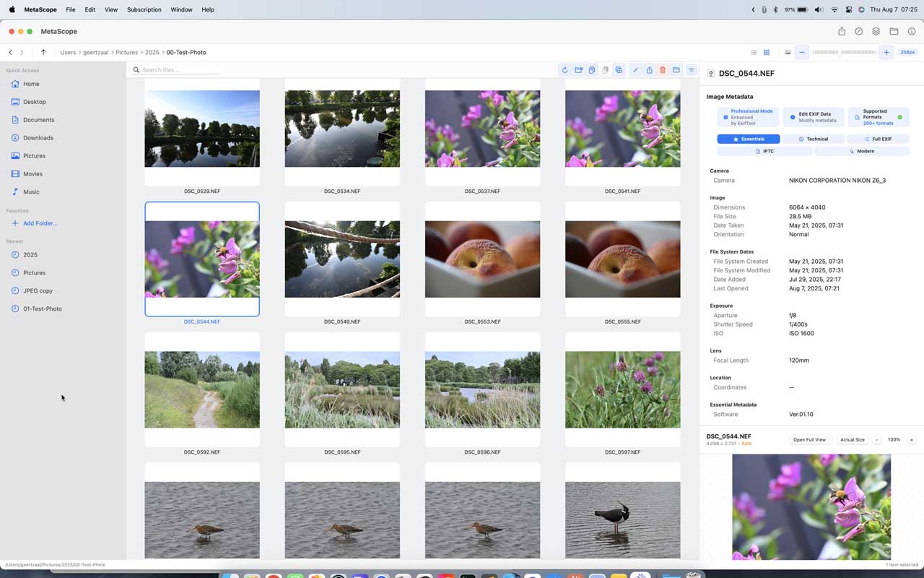This screenshot has width=924, height=578.
Task: Go up to parent folder arrow
Action: pyautogui.click(x=43, y=52)
